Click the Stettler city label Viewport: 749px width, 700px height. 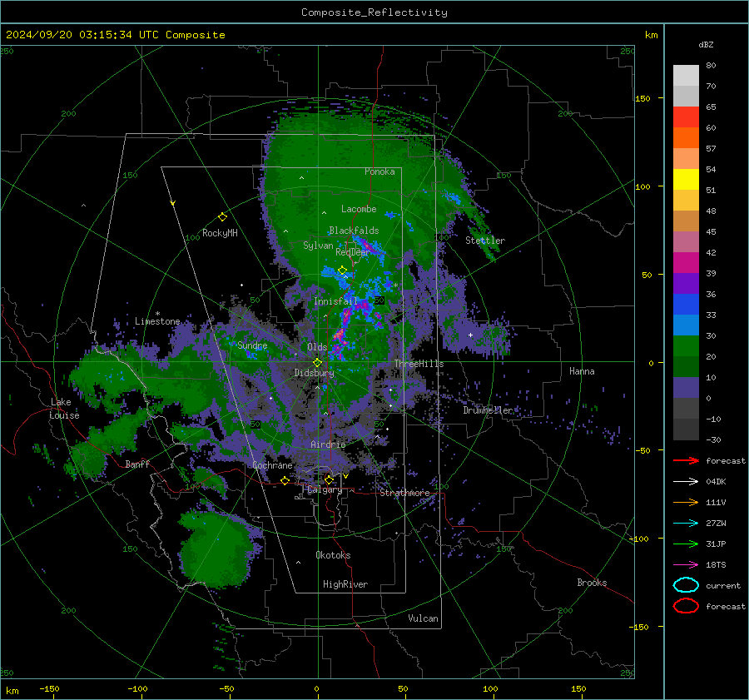pos(485,241)
